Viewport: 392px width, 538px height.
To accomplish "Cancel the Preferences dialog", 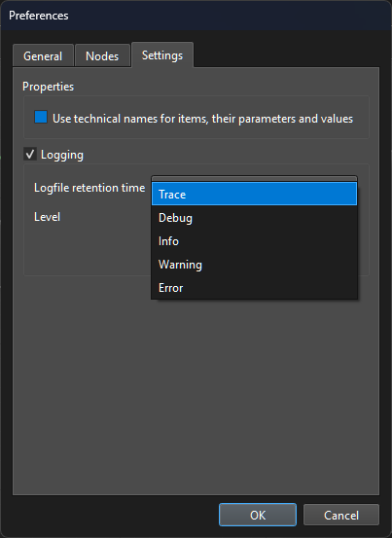I will click(341, 515).
